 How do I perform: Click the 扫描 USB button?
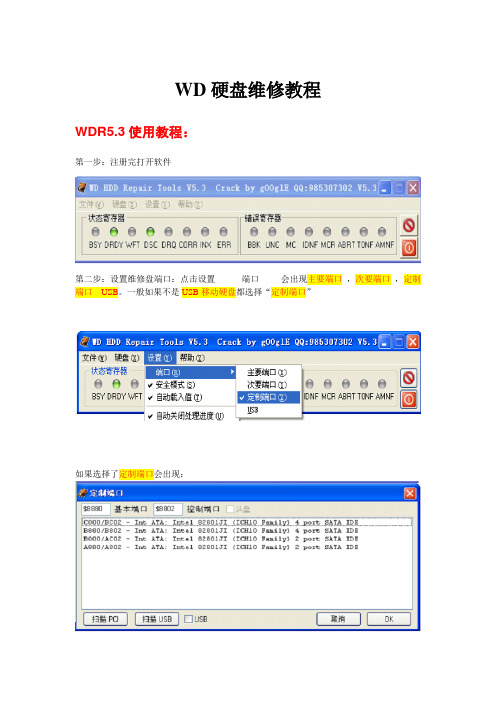[157, 619]
